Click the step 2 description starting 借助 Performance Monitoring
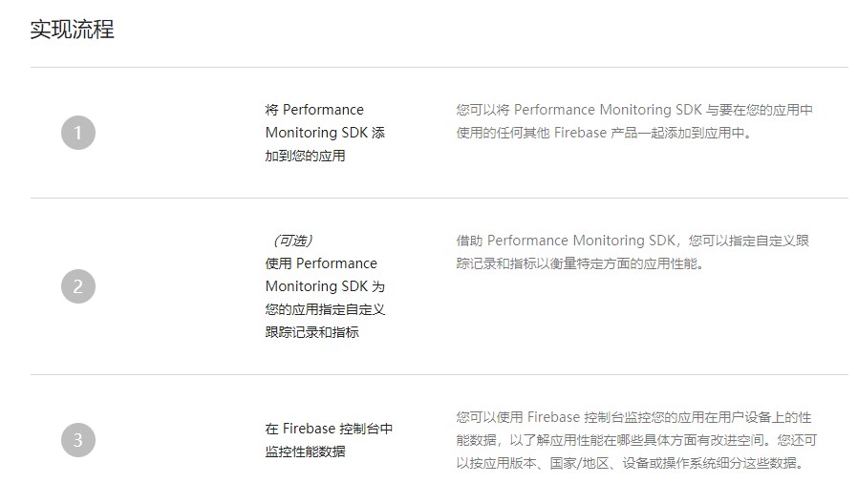The image size is (858, 504). (x=633, y=252)
